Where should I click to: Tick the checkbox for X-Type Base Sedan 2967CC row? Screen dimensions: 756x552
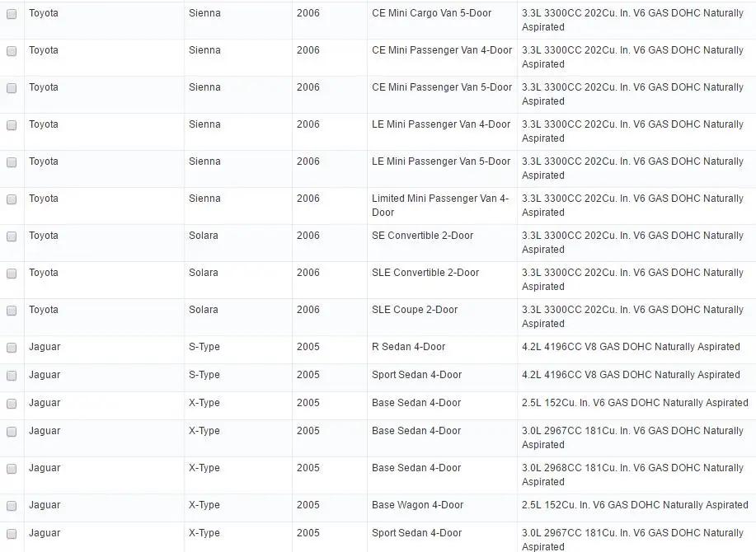(12, 432)
